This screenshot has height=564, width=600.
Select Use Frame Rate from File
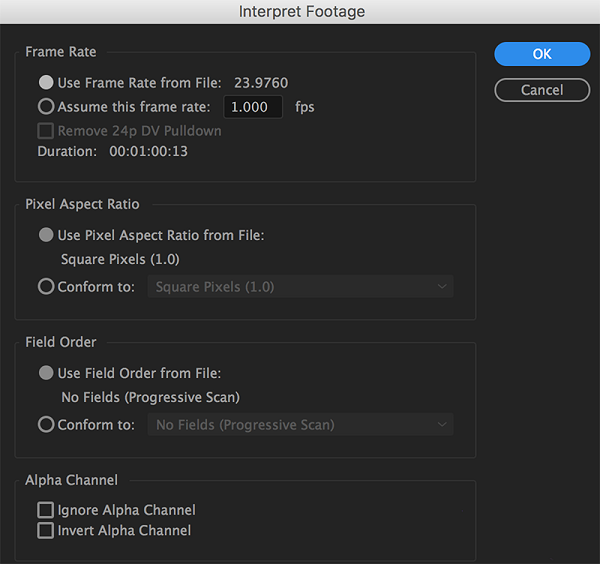46,83
